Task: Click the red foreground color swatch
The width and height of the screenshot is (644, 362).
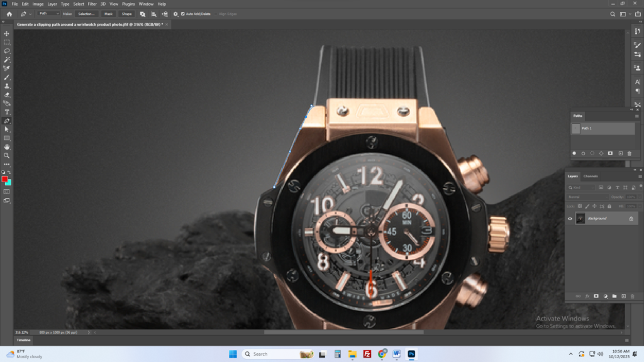Action: point(5,180)
